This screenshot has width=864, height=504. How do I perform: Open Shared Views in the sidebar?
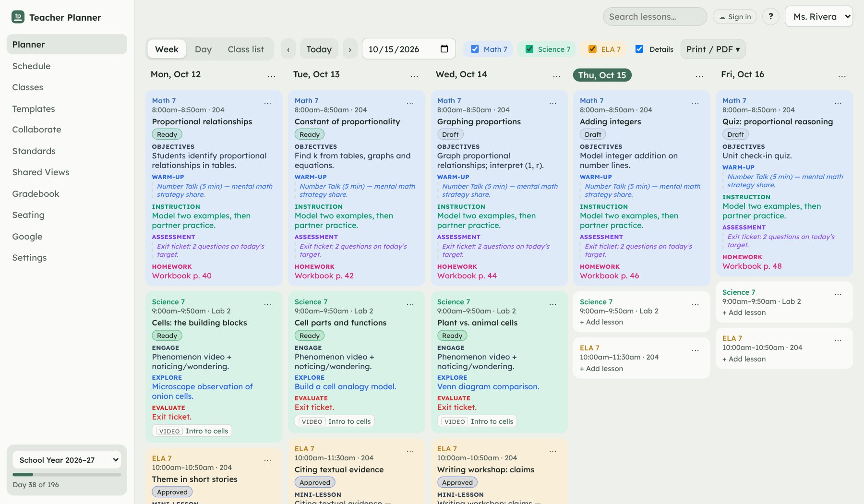coord(67,172)
